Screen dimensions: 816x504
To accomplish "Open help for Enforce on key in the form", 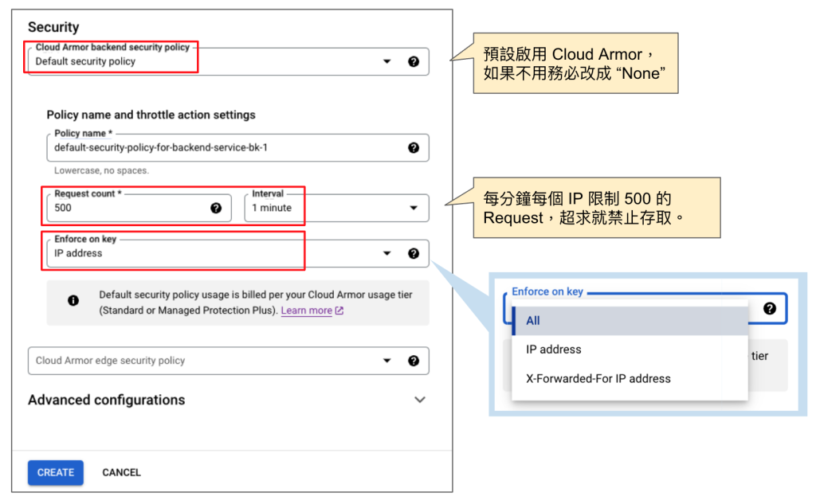I will pyautogui.click(x=414, y=253).
